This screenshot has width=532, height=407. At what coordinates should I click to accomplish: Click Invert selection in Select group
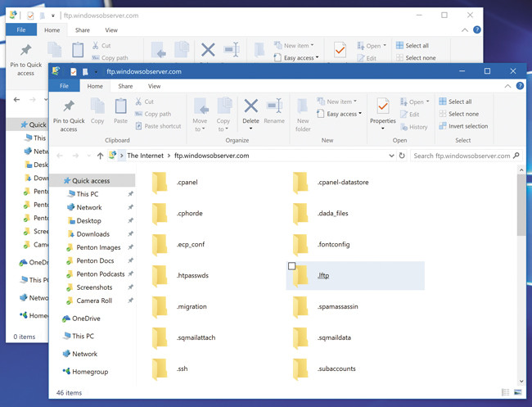point(467,126)
